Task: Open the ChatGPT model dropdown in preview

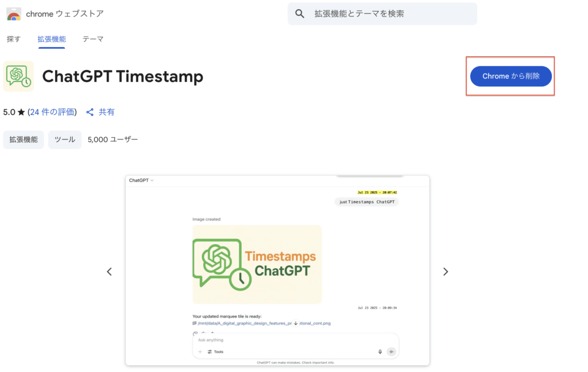Action: click(x=141, y=180)
